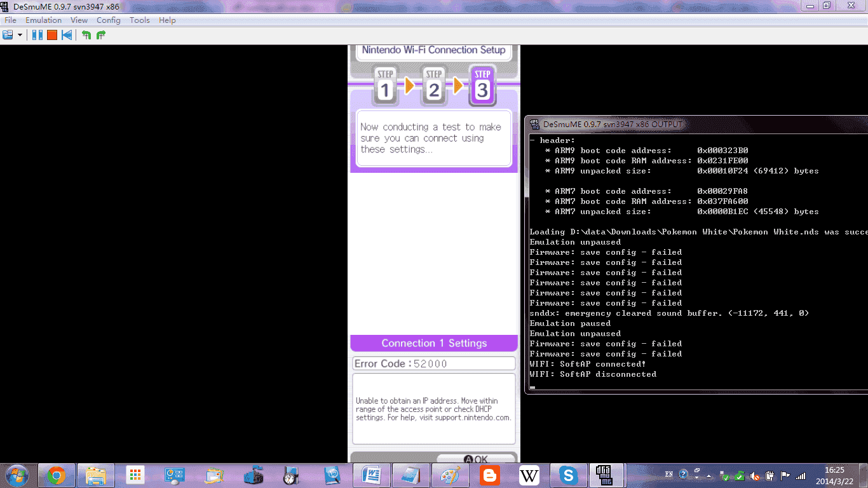
Task: Click the ARM9 boot code address line
Action: click(646, 151)
